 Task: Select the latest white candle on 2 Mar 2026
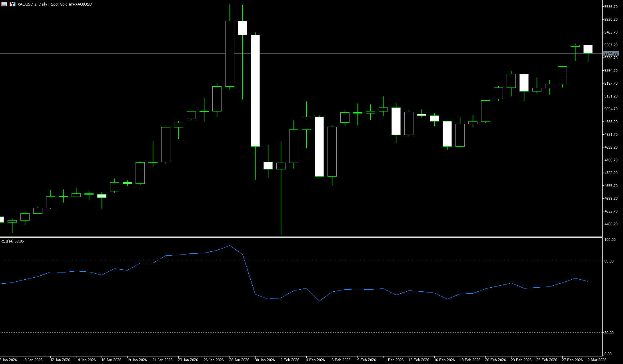[x=588, y=49]
